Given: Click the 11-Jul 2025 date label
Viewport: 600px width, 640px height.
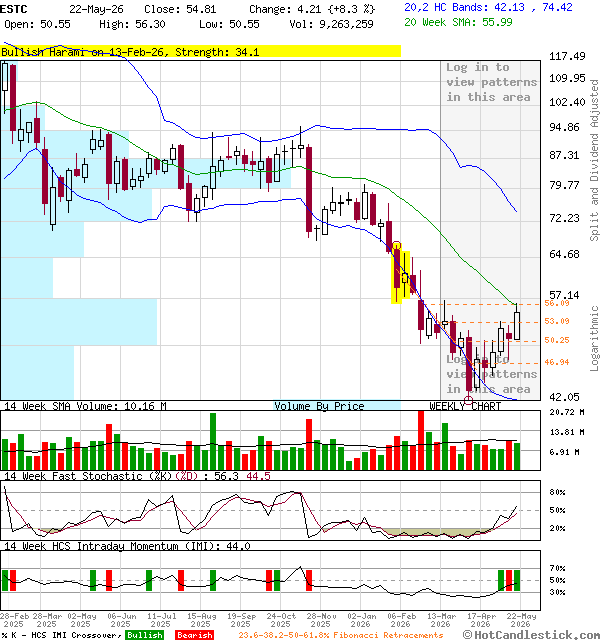Looking at the screenshot, I should pyautogui.click(x=161, y=620).
